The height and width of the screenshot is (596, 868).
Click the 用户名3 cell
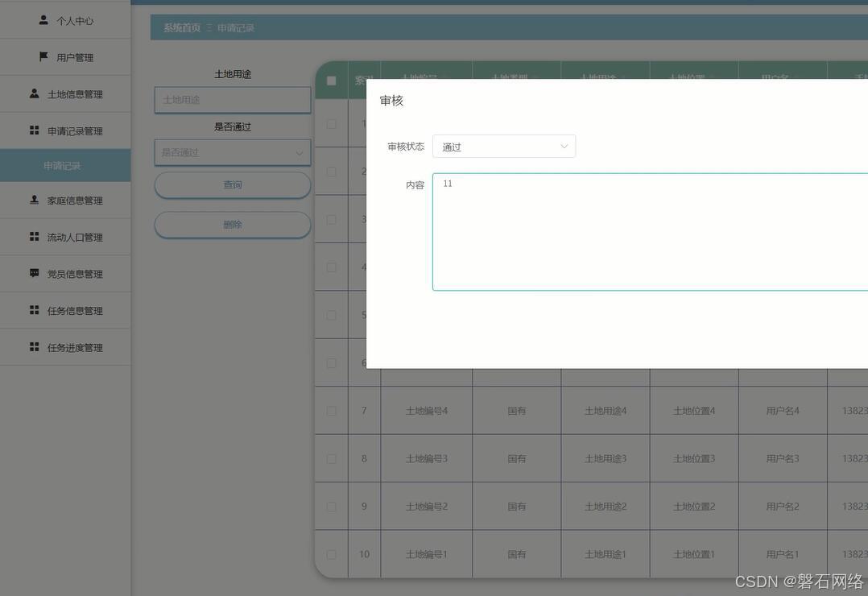click(783, 458)
